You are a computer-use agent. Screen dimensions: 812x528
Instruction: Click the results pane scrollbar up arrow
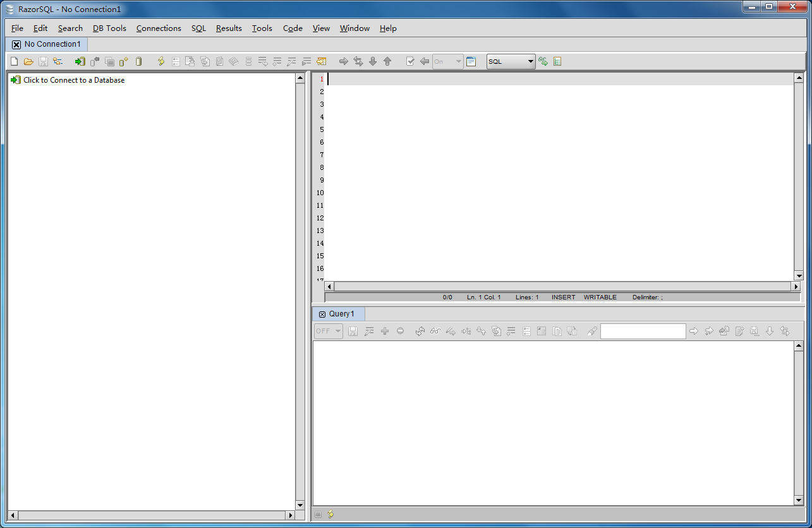799,346
